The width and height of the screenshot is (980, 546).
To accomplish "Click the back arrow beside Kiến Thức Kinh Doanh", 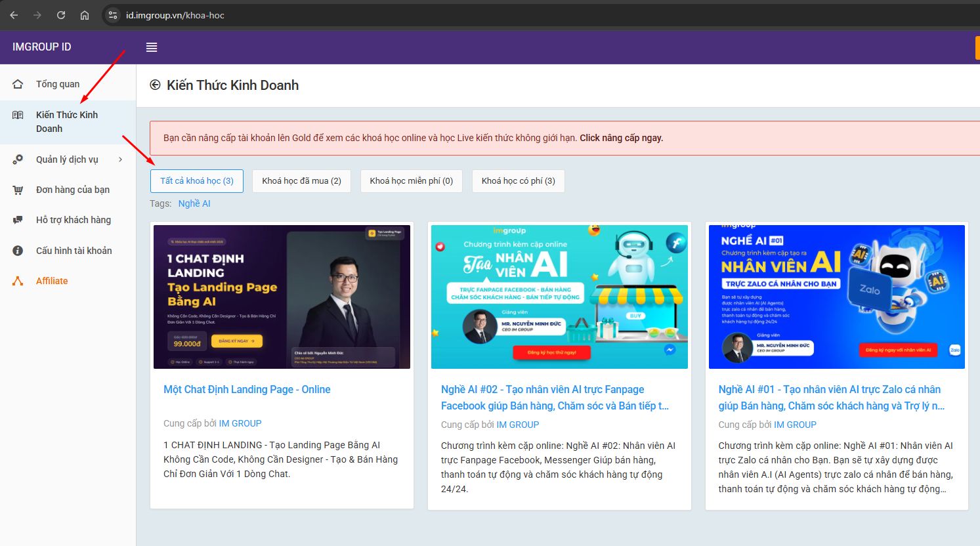I will pos(155,85).
